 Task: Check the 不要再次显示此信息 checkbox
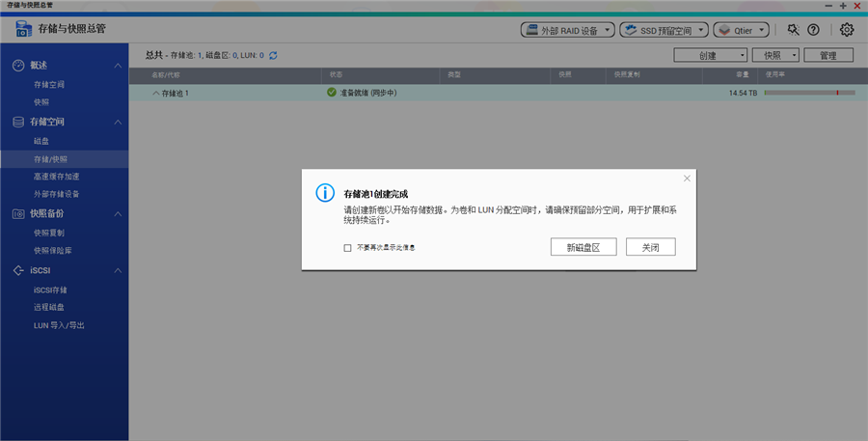(x=347, y=248)
